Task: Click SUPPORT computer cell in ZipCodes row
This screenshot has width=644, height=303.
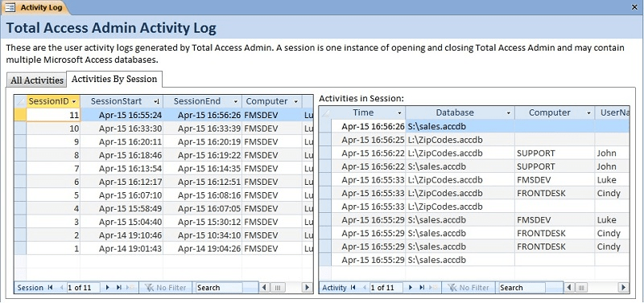Action: 555,153
